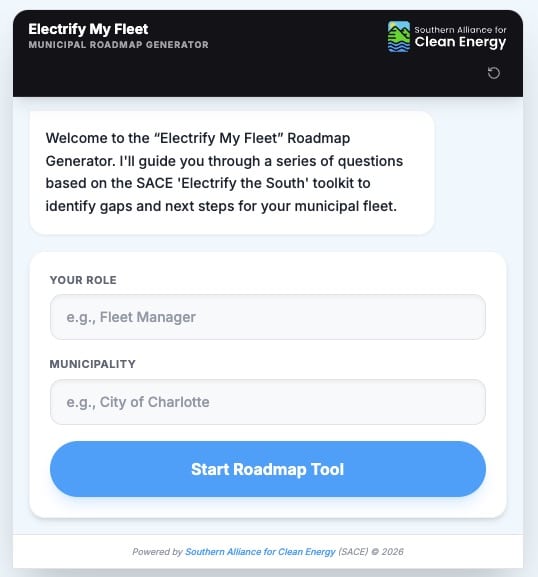Click the 'e.g., Fleet Manager' placeholder text
This screenshot has width=538, height=577.
[131, 317]
